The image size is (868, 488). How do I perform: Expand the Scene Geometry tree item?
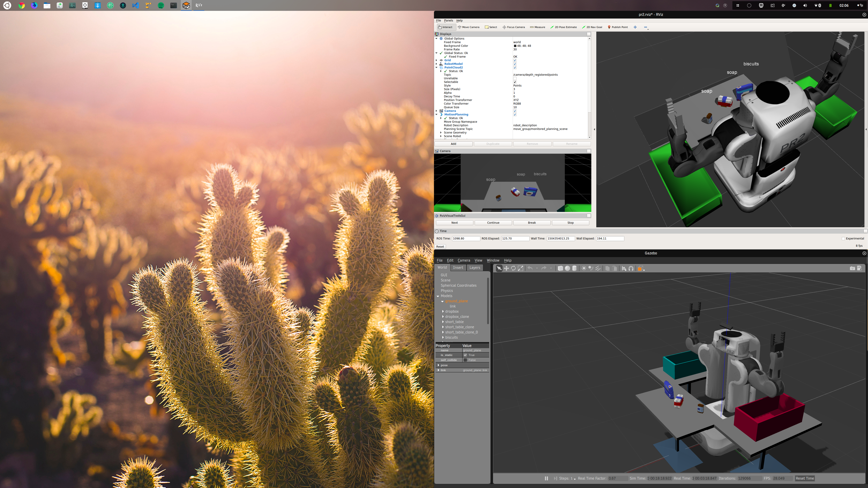441,133
